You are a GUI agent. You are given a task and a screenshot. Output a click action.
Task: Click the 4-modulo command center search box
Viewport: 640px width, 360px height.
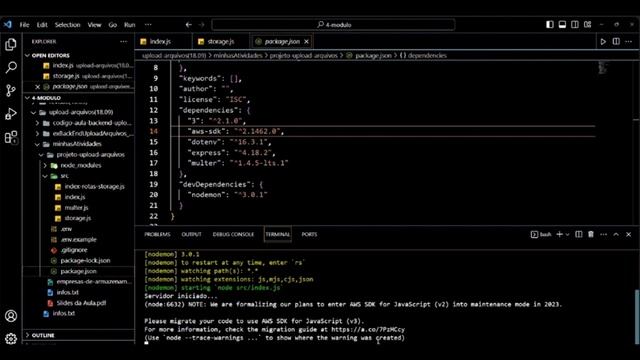(333, 25)
